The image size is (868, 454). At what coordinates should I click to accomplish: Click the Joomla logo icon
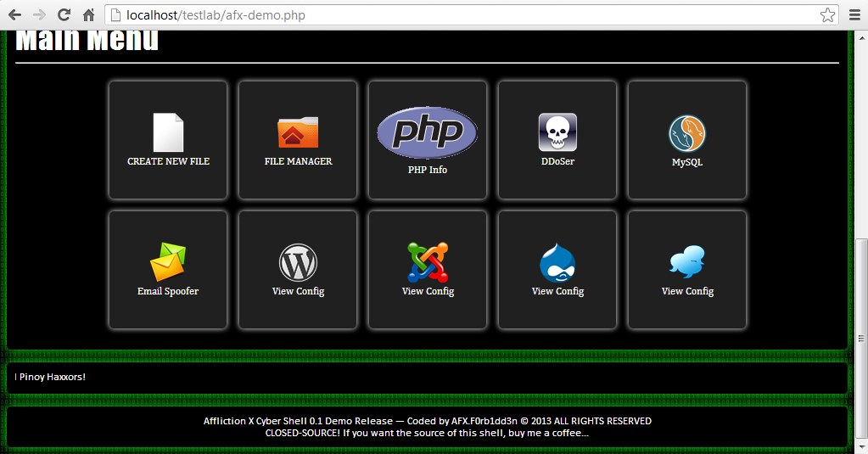(x=428, y=262)
